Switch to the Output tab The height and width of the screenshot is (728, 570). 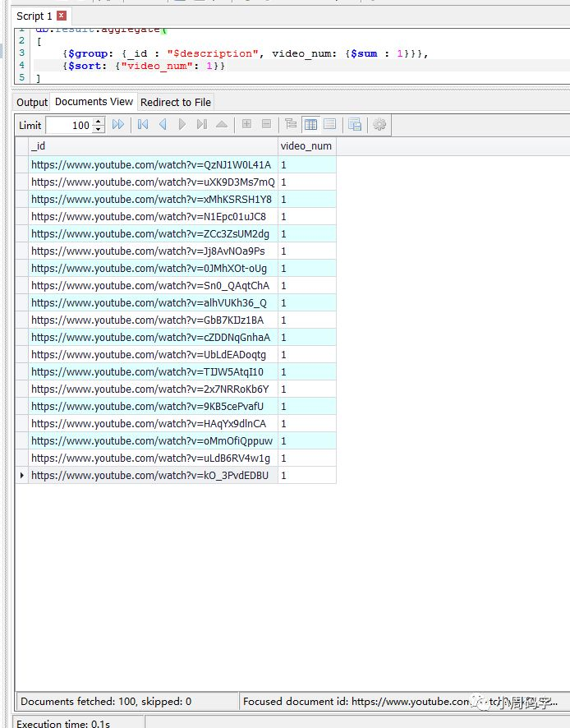(x=31, y=102)
